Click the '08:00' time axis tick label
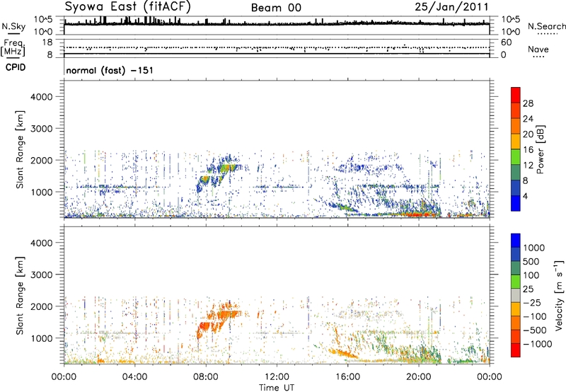This screenshot has height=392, width=566. click(206, 377)
